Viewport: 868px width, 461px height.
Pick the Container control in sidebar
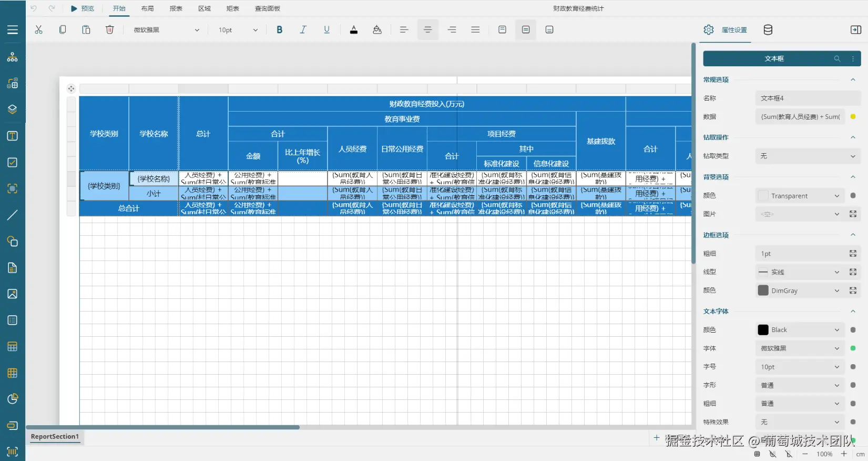click(13, 188)
